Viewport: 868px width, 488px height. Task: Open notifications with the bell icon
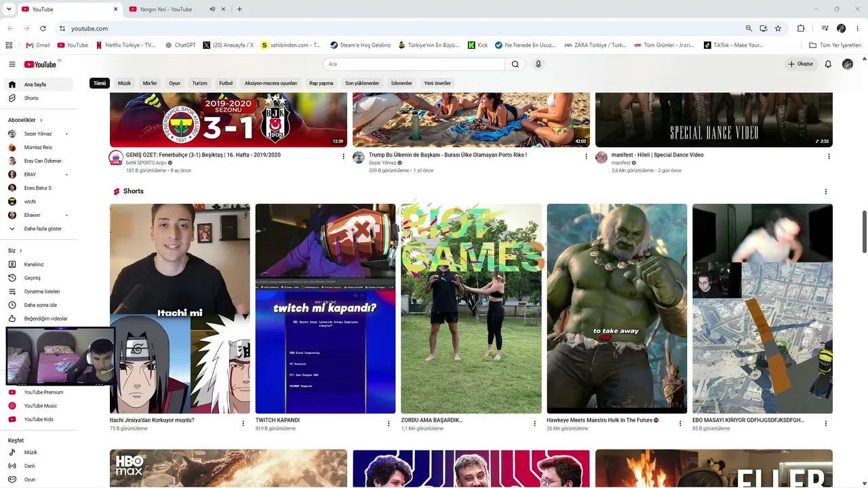point(828,64)
